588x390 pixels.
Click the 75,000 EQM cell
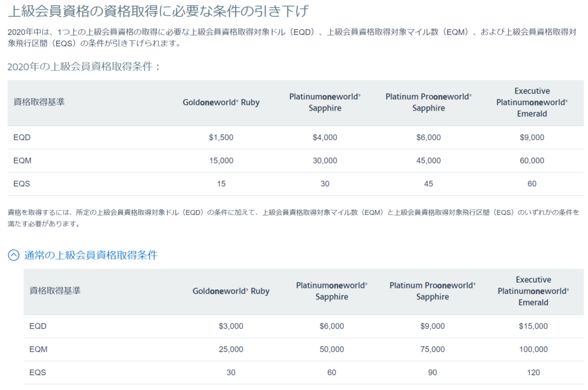432,349
